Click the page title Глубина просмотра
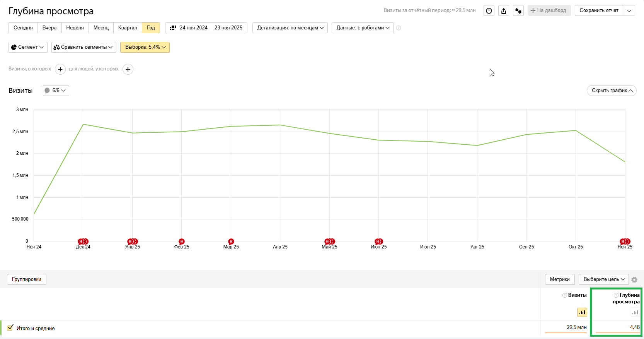The width and height of the screenshot is (644, 339). click(x=51, y=11)
